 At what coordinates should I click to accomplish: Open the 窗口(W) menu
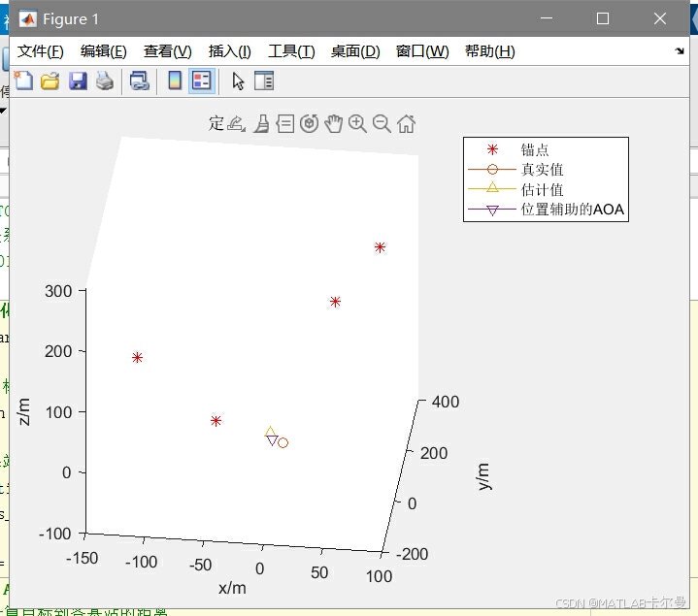(x=422, y=51)
